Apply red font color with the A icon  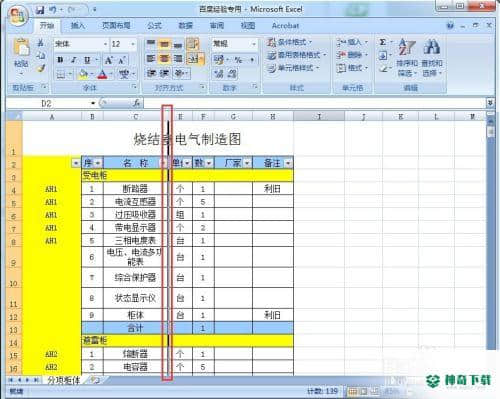coord(103,74)
